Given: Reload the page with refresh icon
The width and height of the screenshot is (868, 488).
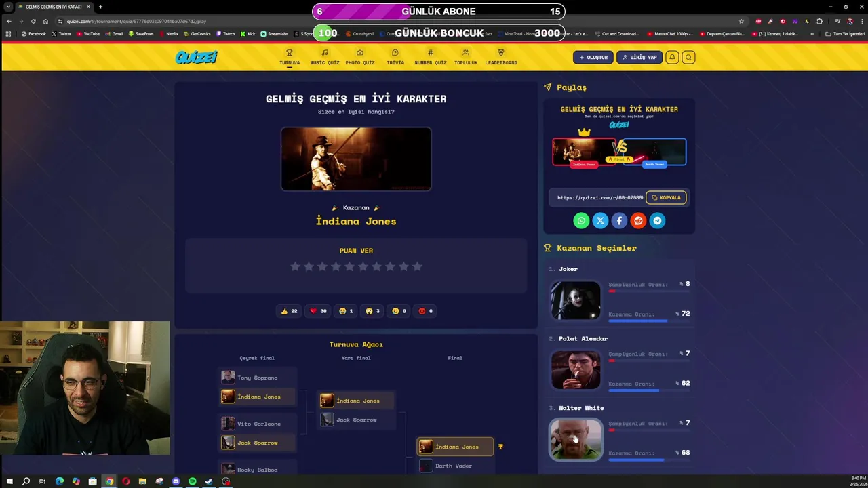Looking at the screenshot, I should pyautogui.click(x=33, y=21).
